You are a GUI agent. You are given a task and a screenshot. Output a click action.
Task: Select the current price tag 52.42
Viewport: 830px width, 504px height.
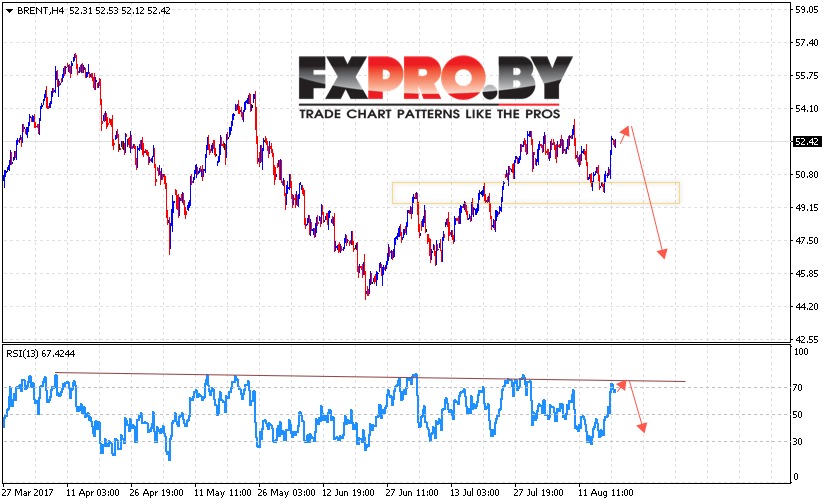(807, 141)
